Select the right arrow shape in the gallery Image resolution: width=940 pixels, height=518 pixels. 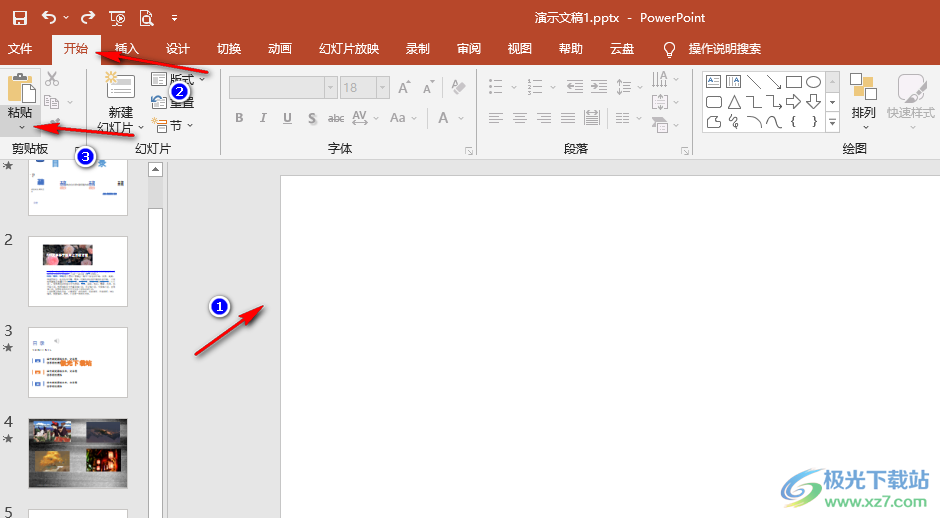tap(794, 102)
